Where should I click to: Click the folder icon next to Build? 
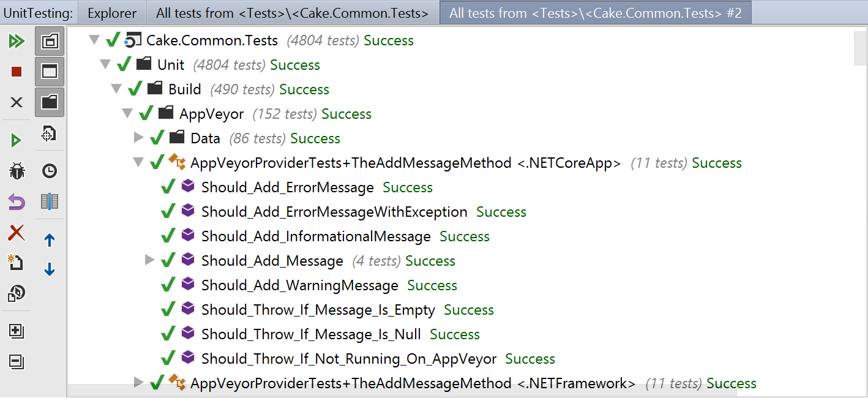click(x=155, y=88)
